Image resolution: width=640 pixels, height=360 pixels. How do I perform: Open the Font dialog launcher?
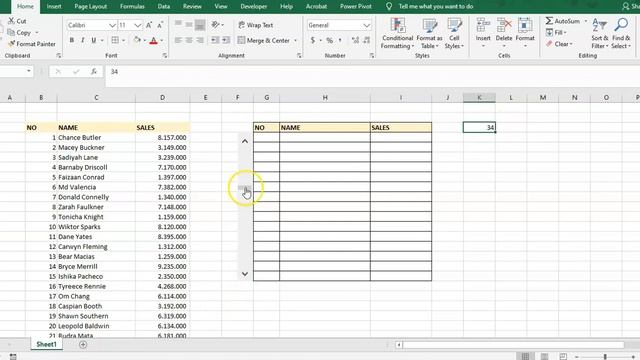[165, 56]
